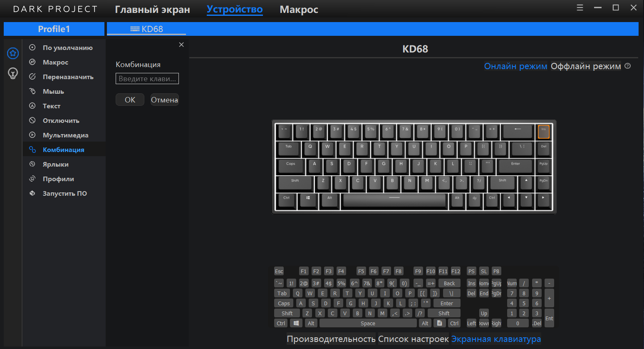The image size is (644, 349).
Task: Switch to Оффлайн режим
Action: 585,66
